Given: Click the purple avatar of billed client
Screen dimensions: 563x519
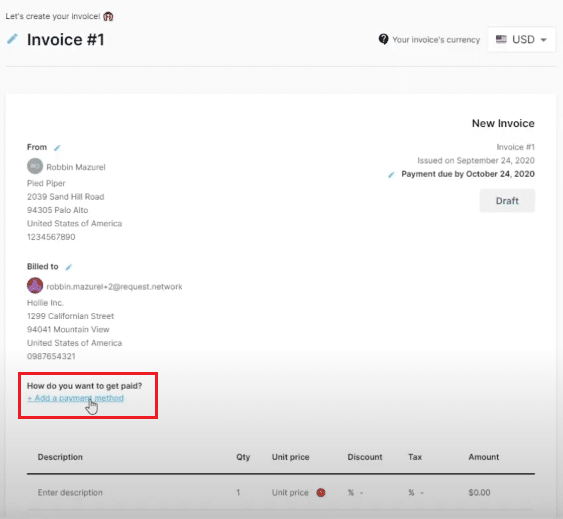Looking at the screenshot, I should pos(35,286).
